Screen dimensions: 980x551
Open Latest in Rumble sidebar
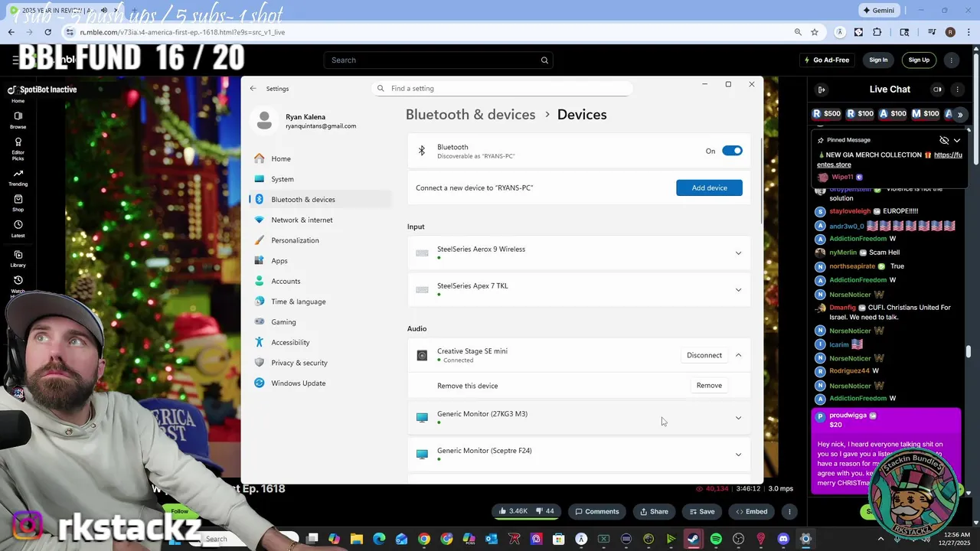(18, 229)
